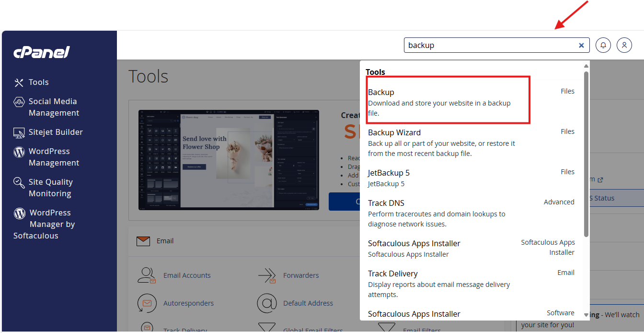Click inside the backup search field

click(x=489, y=45)
